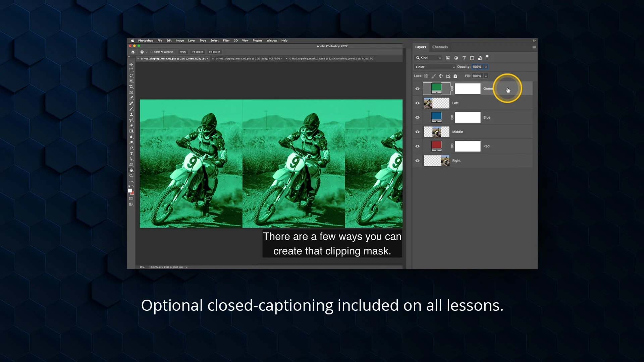Hide the Right layer
The image size is (644, 362).
pyautogui.click(x=418, y=161)
